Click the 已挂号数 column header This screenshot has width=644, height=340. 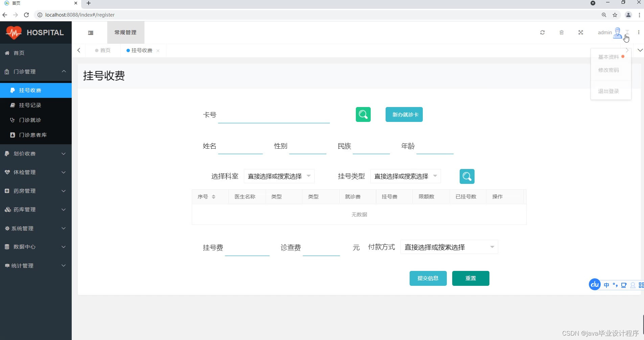[468, 197]
